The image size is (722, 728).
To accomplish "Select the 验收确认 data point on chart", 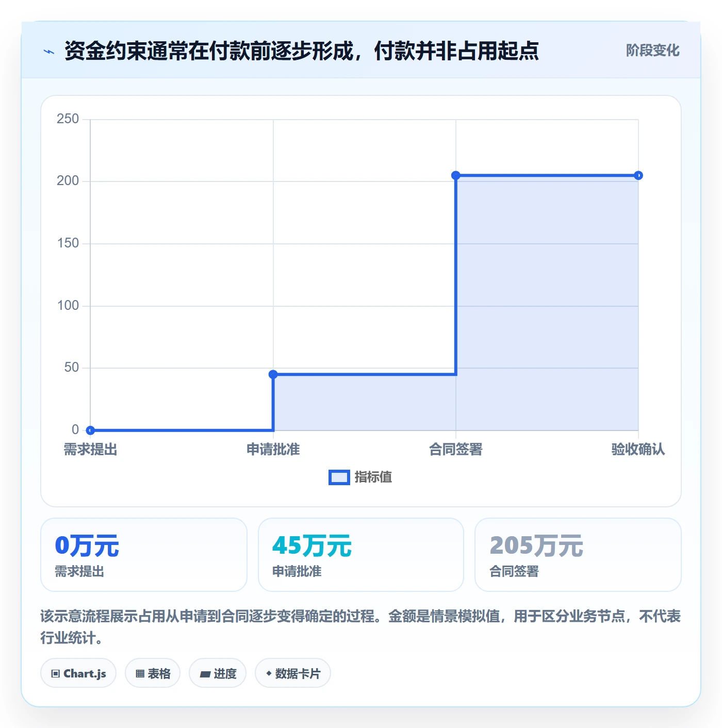I will [x=638, y=175].
